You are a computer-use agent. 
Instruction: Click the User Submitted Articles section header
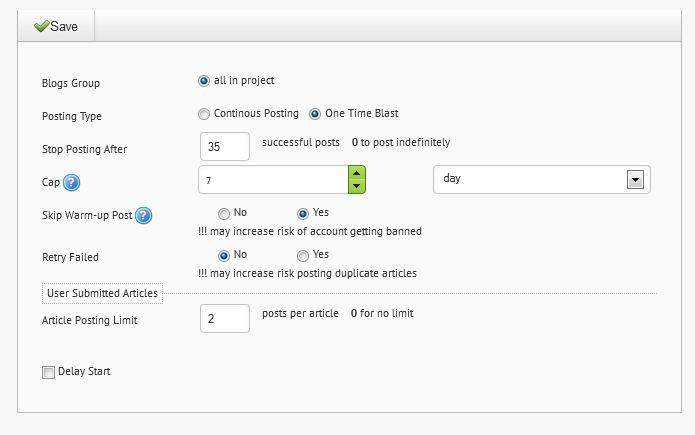pos(102,293)
